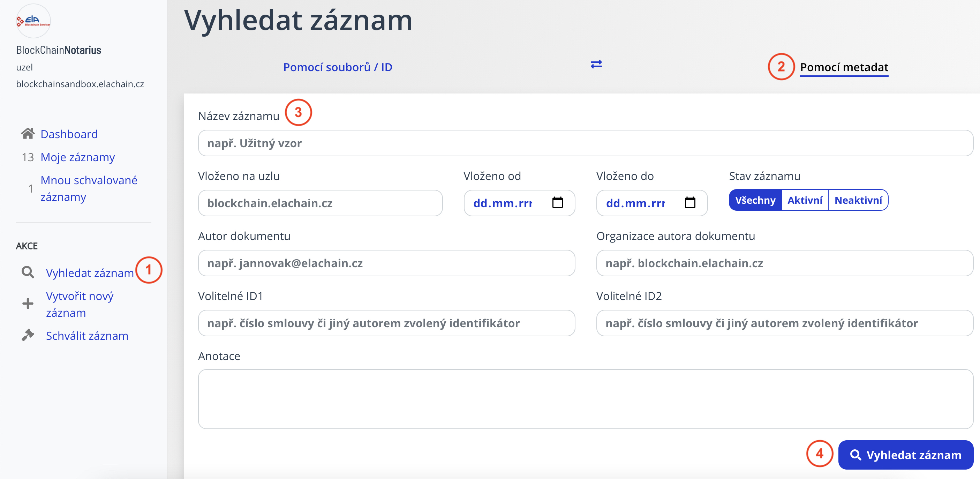Click into the Anotace text area

585,399
